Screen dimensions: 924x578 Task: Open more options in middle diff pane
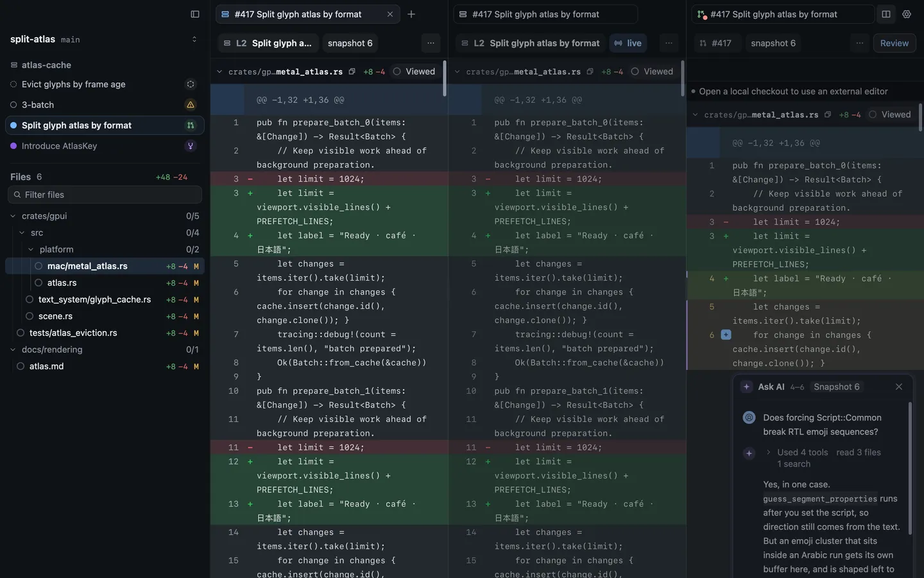point(669,43)
